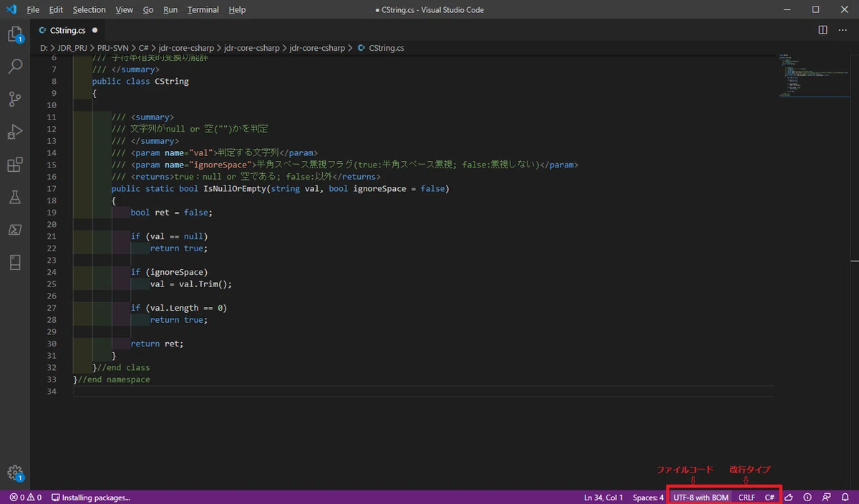The height and width of the screenshot is (504, 859).
Task: Click line number 17 in the gutter
Action: [51, 188]
